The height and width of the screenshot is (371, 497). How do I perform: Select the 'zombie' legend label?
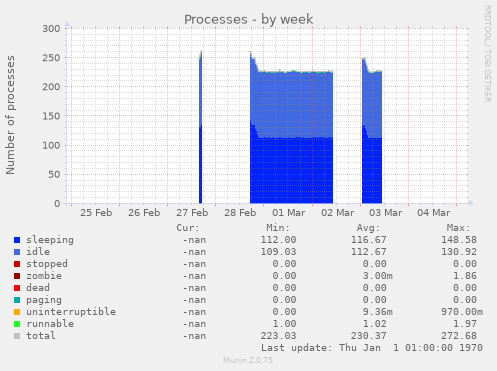coord(44,276)
